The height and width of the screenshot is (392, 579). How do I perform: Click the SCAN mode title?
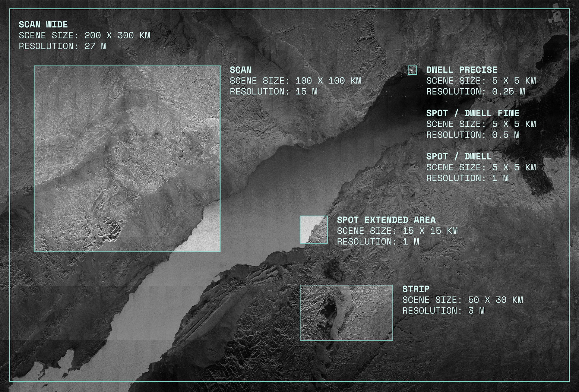click(240, 70)
